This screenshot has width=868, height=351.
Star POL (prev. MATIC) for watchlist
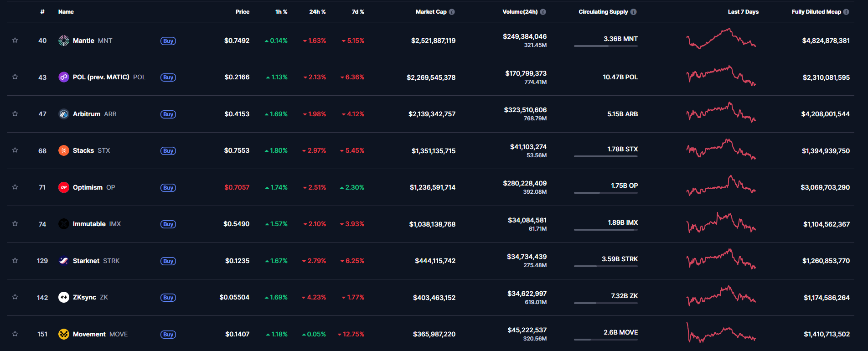coord(15,77)
